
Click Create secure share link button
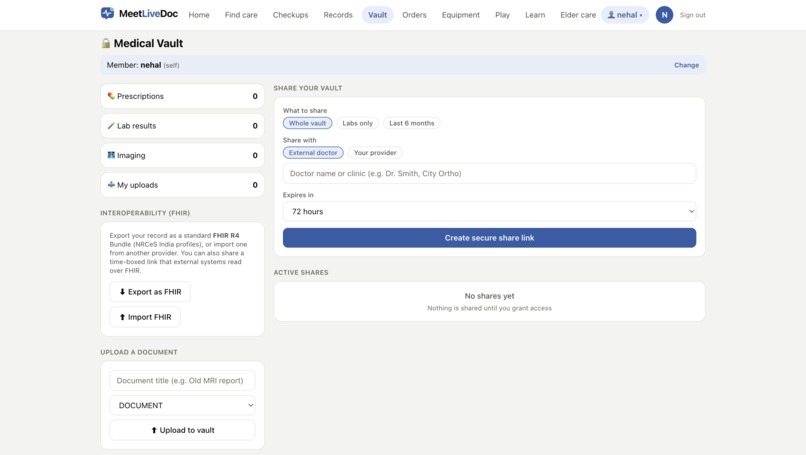click(x=489, y=238)
